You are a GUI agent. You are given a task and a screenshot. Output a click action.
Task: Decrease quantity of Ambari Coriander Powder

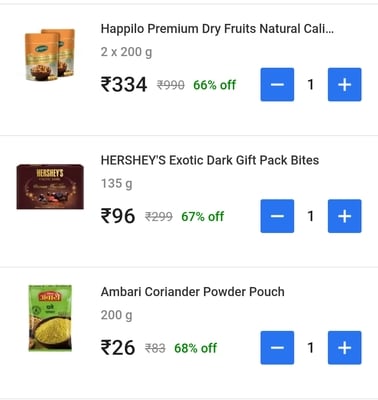pos(277,348)
